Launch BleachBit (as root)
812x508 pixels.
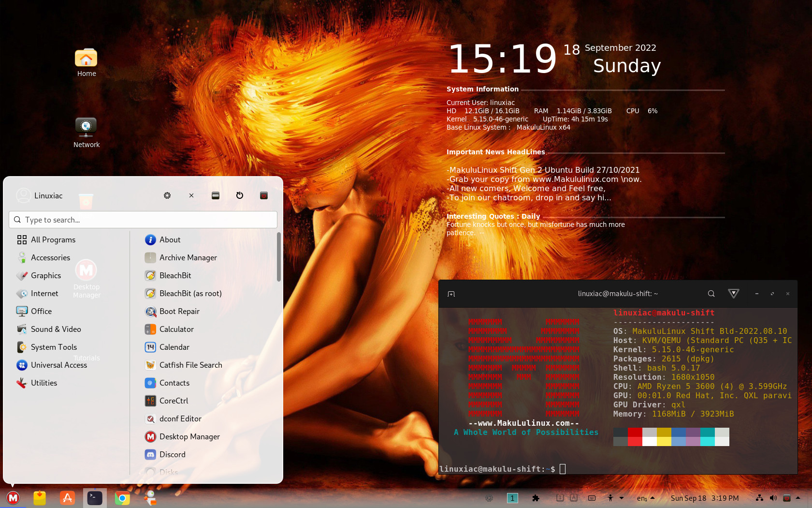tap(208, 293)
